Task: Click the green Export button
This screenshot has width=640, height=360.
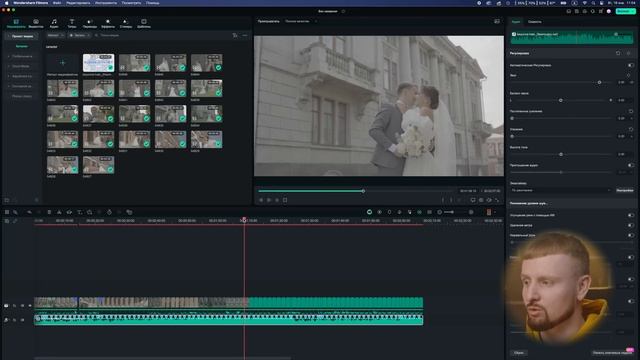Action: point(625,11)
